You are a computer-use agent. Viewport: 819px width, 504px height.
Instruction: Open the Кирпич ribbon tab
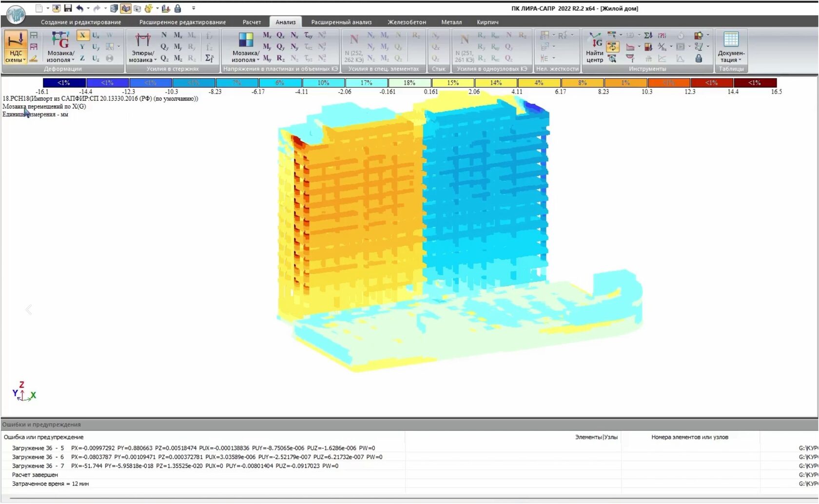[487, 22]
